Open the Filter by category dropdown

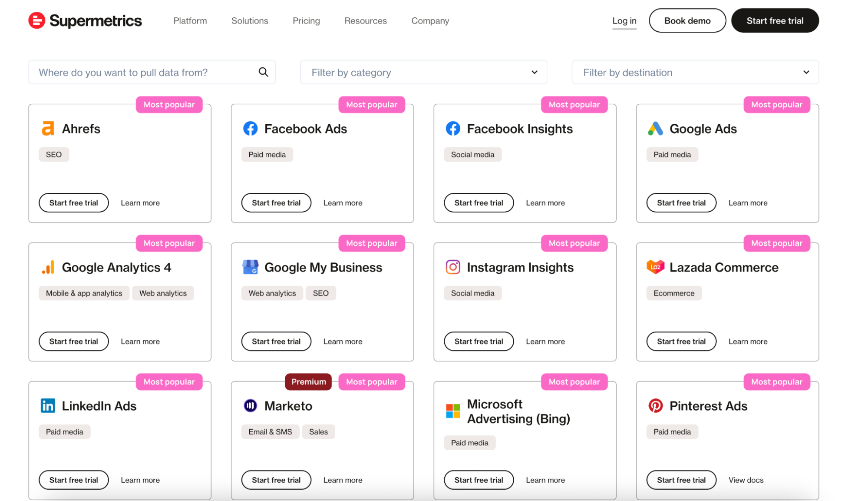tap(423, 72)
